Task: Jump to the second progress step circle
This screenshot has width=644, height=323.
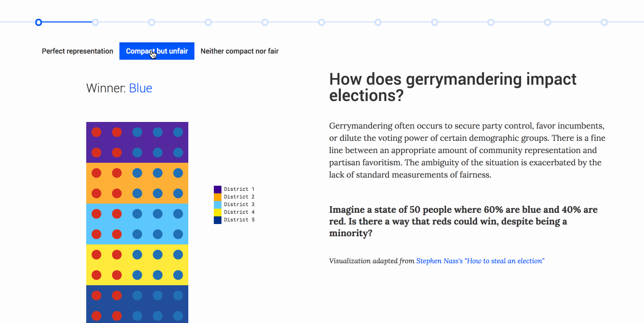Action: pyautogui.click(x=95, y=22)
